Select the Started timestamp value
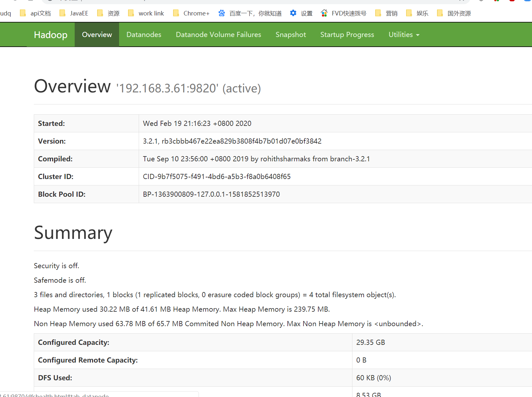Screen dimensions: 532x397 click(x=197, y=123)
